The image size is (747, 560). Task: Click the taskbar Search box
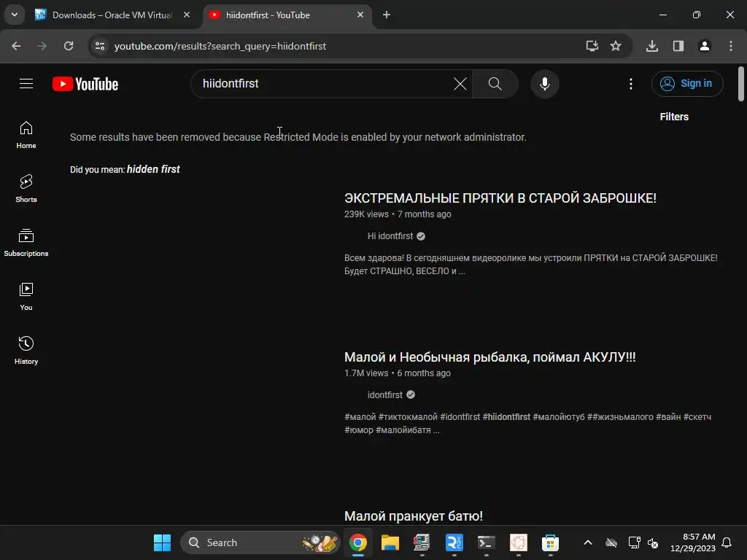(260, 542)
